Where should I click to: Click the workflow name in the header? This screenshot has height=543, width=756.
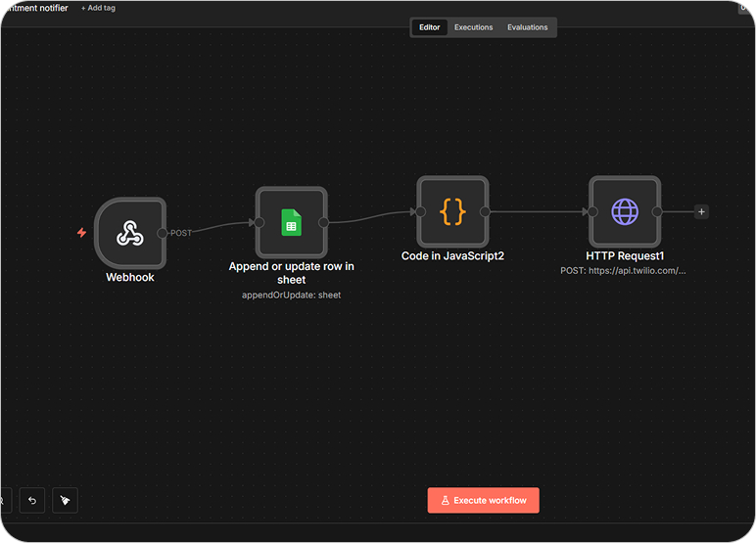pyautogui.click(x=34, y=8)
